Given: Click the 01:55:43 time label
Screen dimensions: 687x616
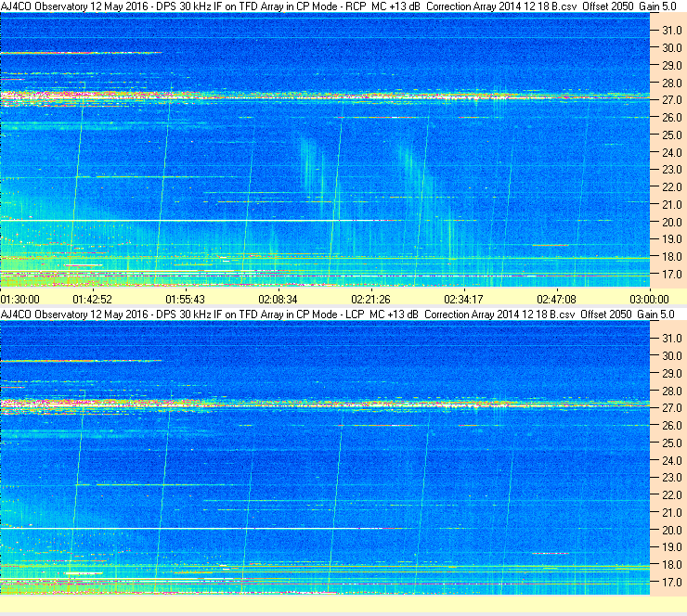Looking at the screenshot, I should point(186,300).
